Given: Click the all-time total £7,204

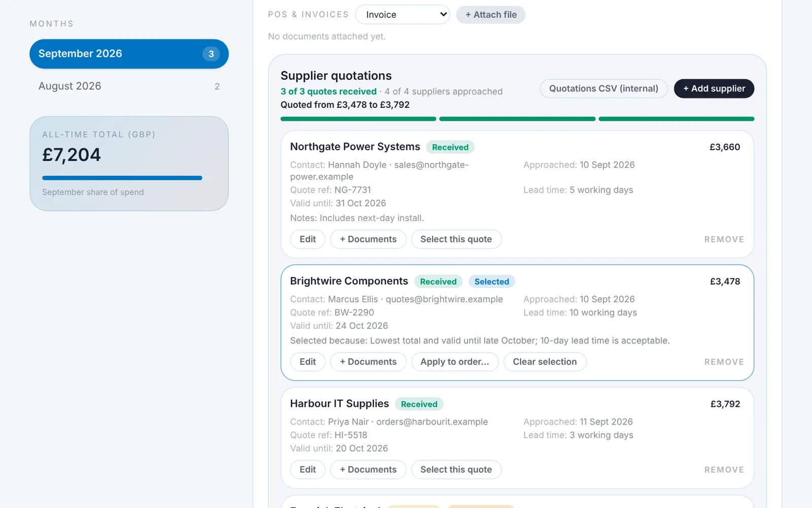Looking at the screenshot, I should tap(72, 155).
